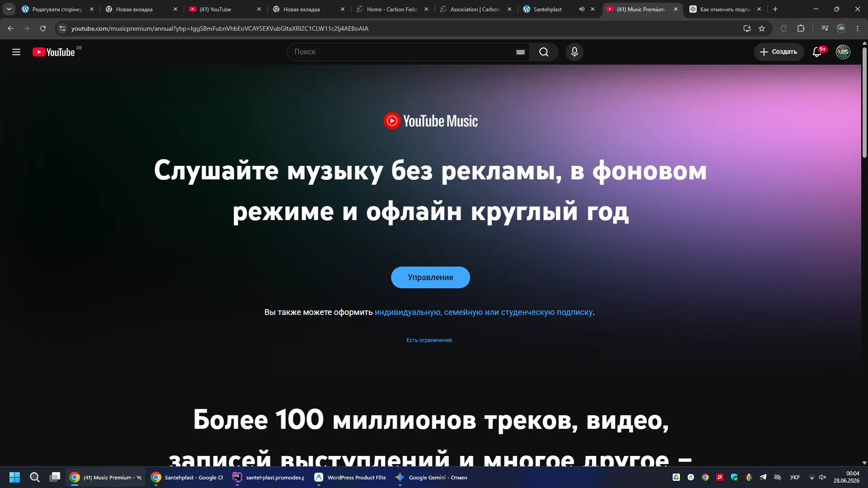868x488 pixels.
Task: Click the Создать create button
Action: click(778, 52)
